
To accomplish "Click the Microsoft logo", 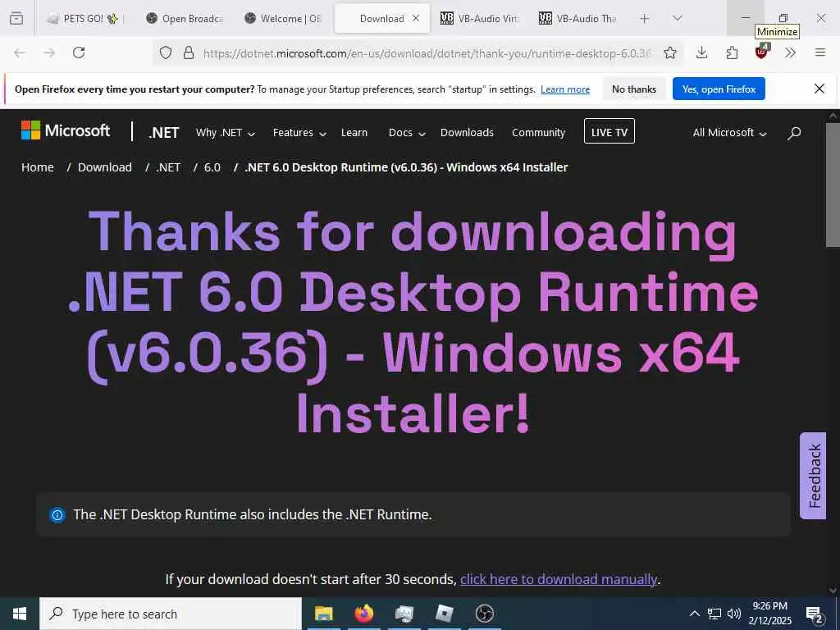I will coord(66,130).
